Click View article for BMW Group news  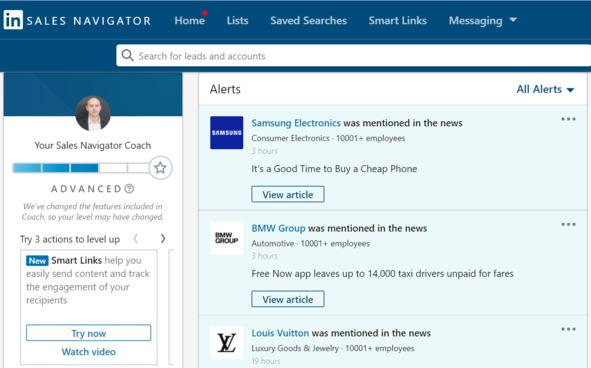coord(288,299)
